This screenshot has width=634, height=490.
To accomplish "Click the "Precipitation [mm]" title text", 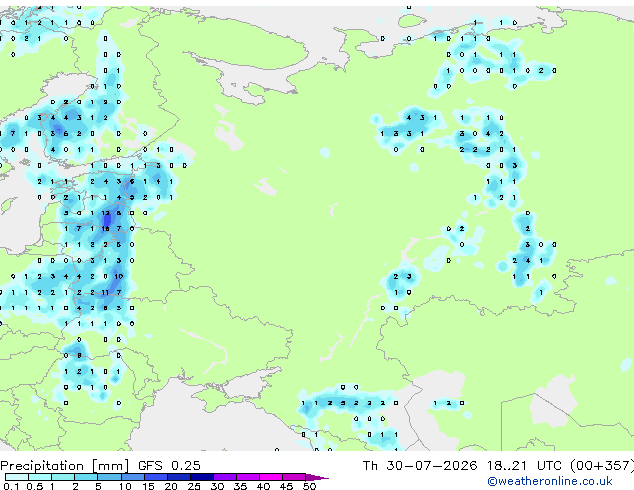I will coord(64,466).
